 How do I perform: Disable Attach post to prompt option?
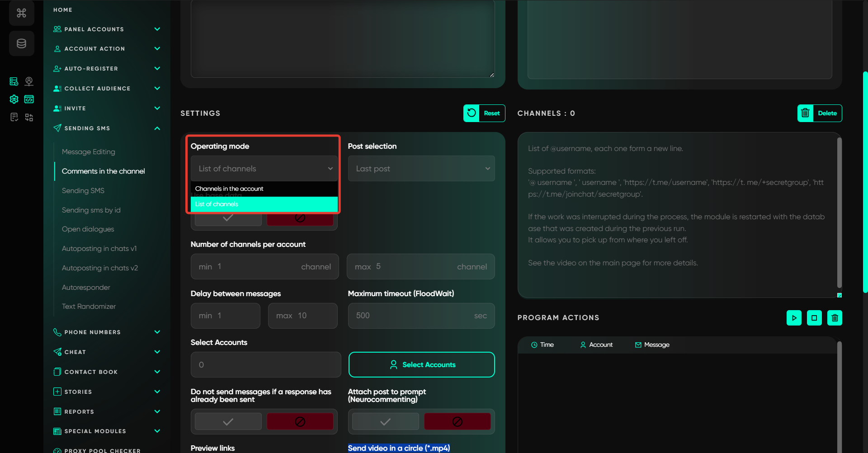457,421
